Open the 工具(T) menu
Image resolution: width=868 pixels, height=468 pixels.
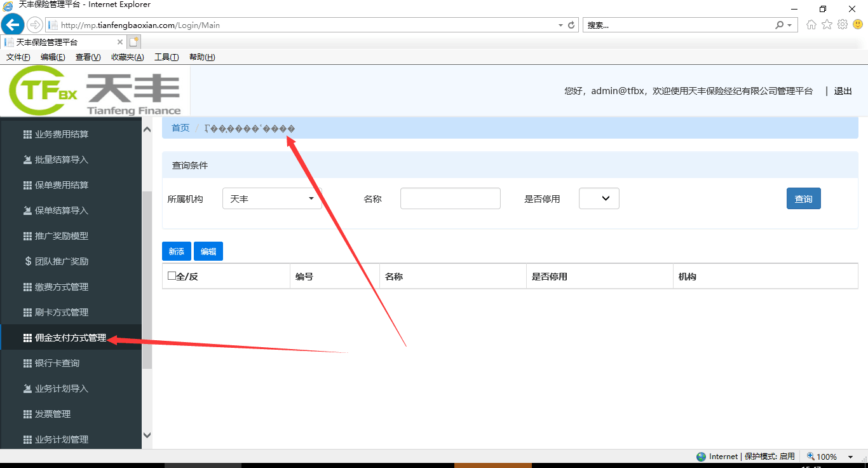point(166,57)
